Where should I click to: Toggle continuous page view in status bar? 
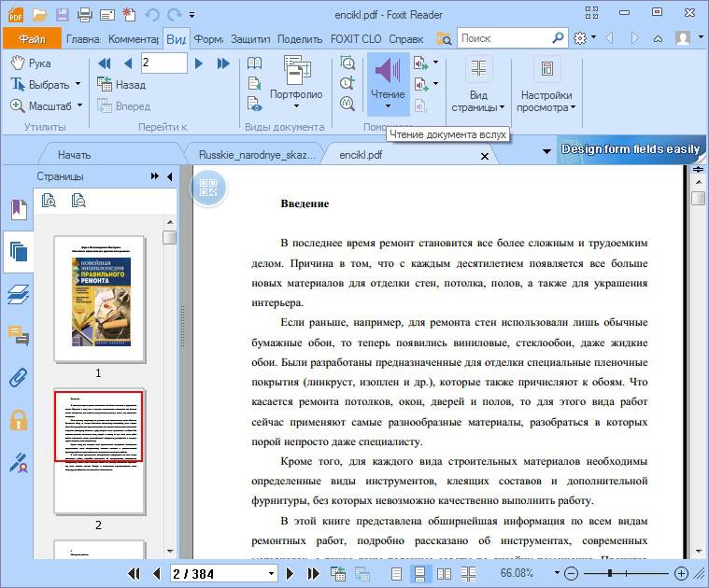click(x=420, y=573)
